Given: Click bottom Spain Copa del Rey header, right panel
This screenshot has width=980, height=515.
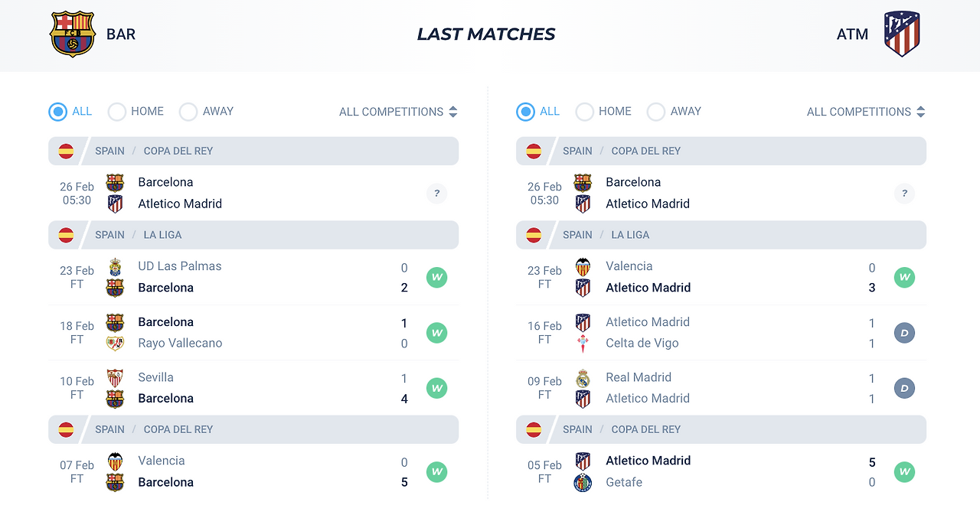Looking at the screenshot, I should [x=721, y=429].
